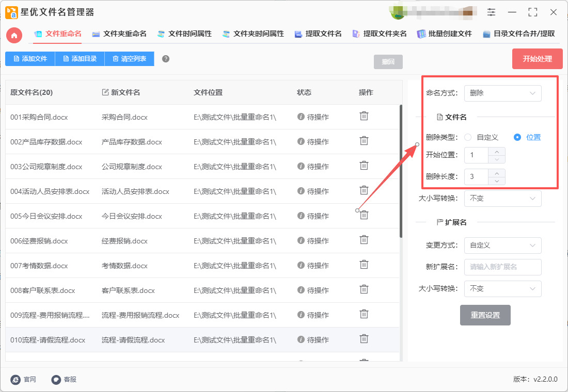The width and height of the screenshot is (568, 392).
Task: Go to 提取文件名 tab
Action: (318, 34)
